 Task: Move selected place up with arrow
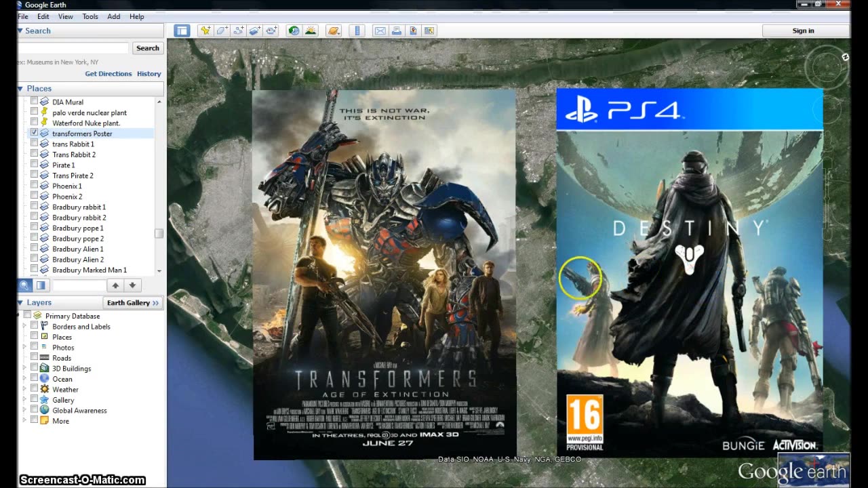[x=116, y=285]
